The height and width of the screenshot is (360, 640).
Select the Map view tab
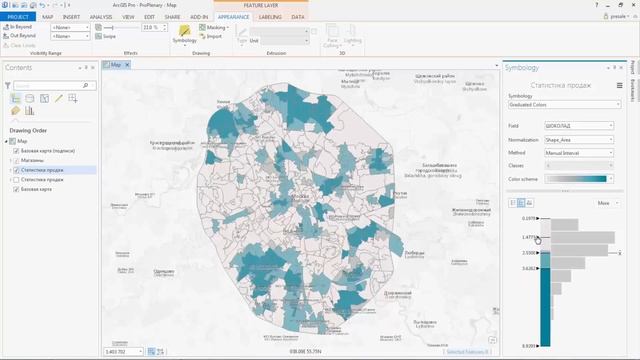[116, 64]
